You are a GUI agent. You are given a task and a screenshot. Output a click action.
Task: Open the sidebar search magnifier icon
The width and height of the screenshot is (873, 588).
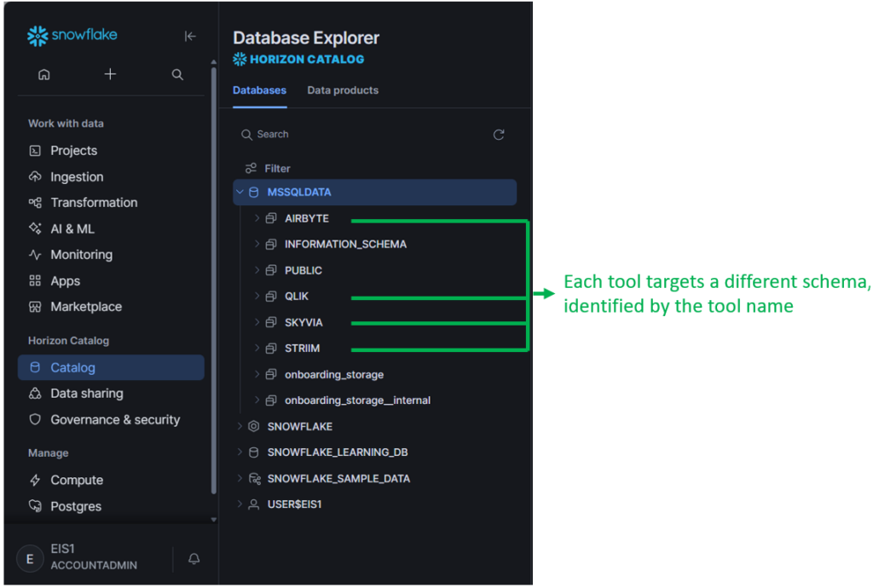click(177, 74)
